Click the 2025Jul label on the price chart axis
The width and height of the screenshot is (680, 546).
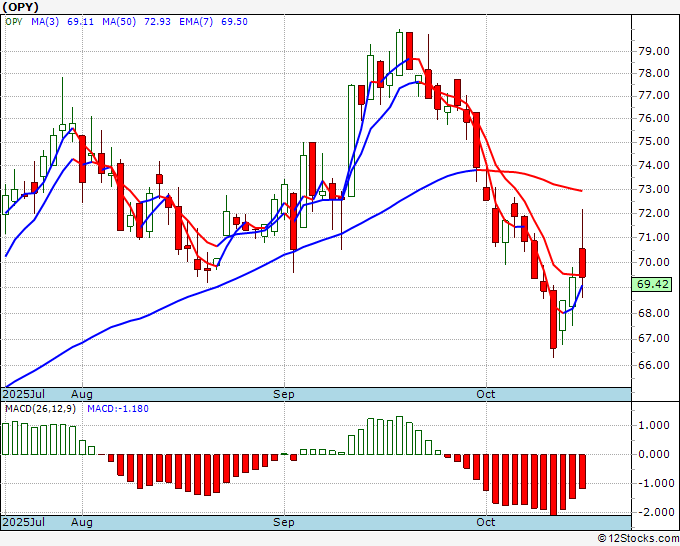[24, 394]
